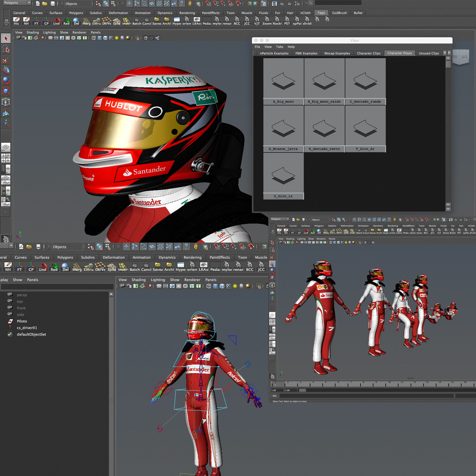Select the Unused Clips tab in Visor

[x=429, y=53]
